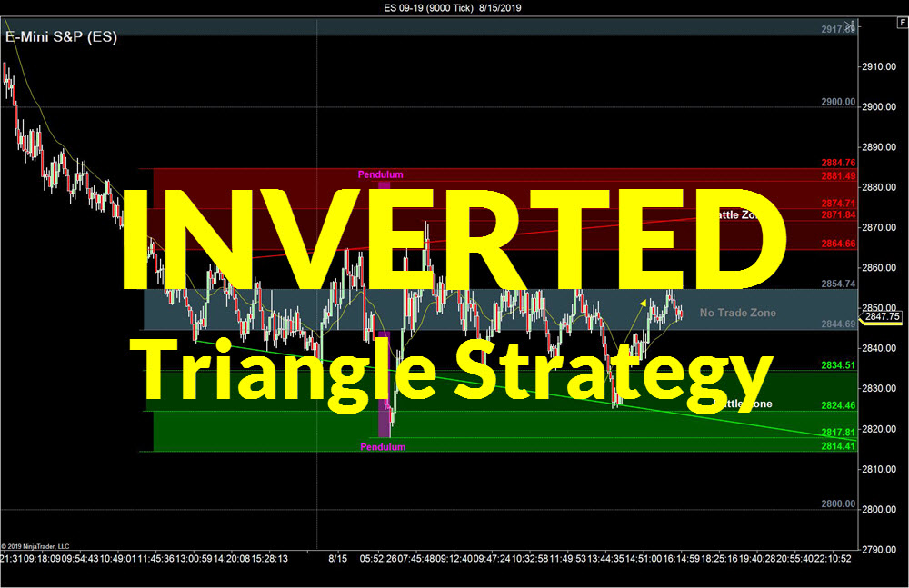Image resolution: width=909 pixels, height=588 pixels.
Task: Select the 2824.46 green level label
Action: click(838, 405)
